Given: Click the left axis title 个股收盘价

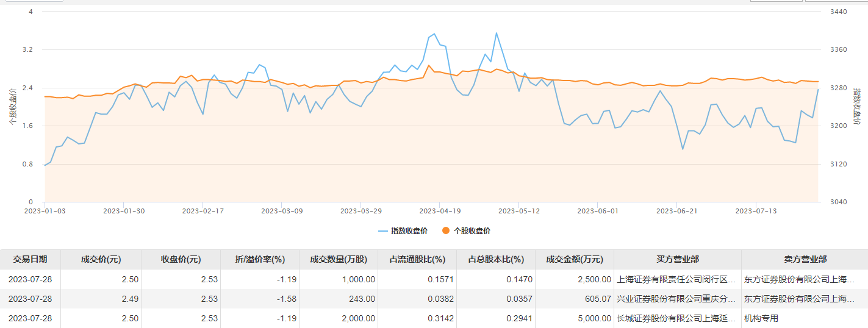Looking at the screenshot, I should [12, 107].
